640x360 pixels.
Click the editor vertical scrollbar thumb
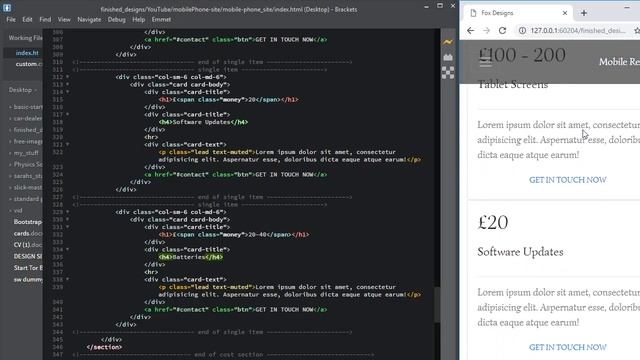437,305
